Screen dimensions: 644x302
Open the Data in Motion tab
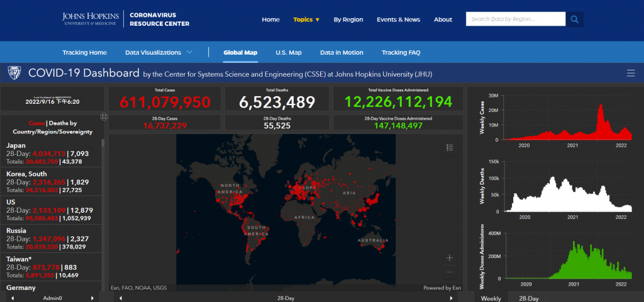click(x=341, y=53)
